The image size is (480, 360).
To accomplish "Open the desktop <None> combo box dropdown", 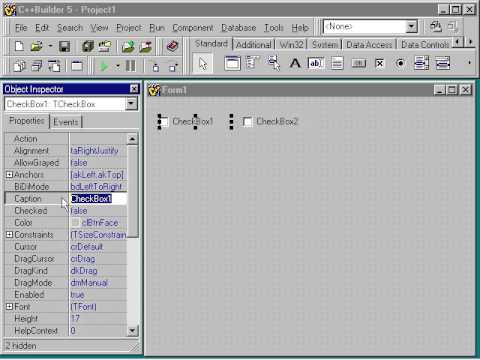I will [412, 26].
